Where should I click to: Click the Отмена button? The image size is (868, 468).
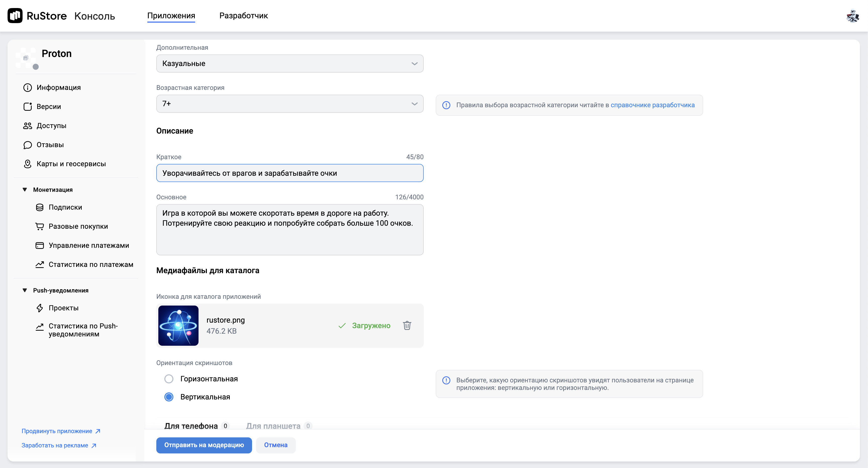click(x=276, y=445)
